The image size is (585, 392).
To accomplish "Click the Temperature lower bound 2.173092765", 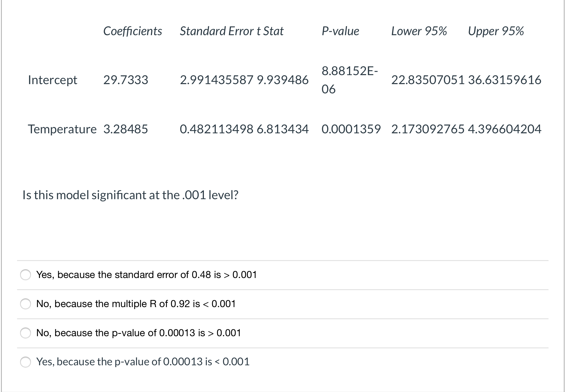I will 428,129.
